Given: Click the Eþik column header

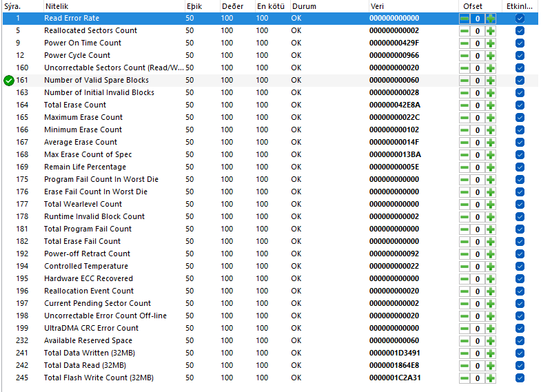Looking at the screenshot, I should (x=202, y=6).
